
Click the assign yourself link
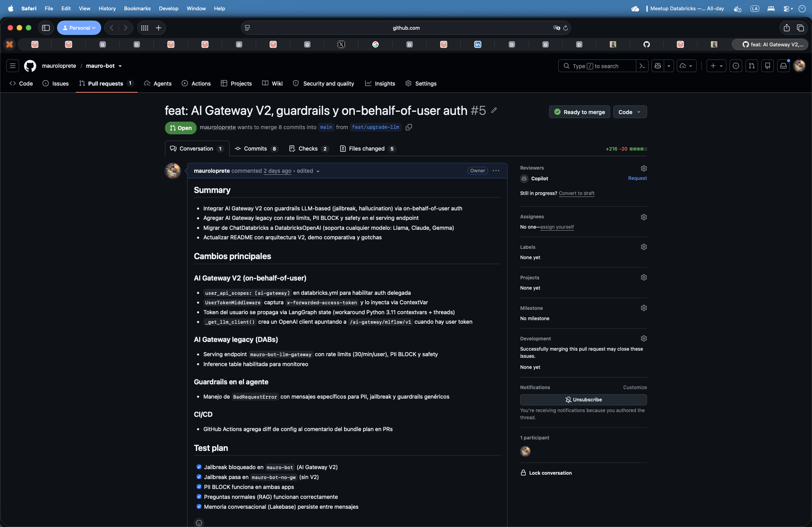pos(557,227)
